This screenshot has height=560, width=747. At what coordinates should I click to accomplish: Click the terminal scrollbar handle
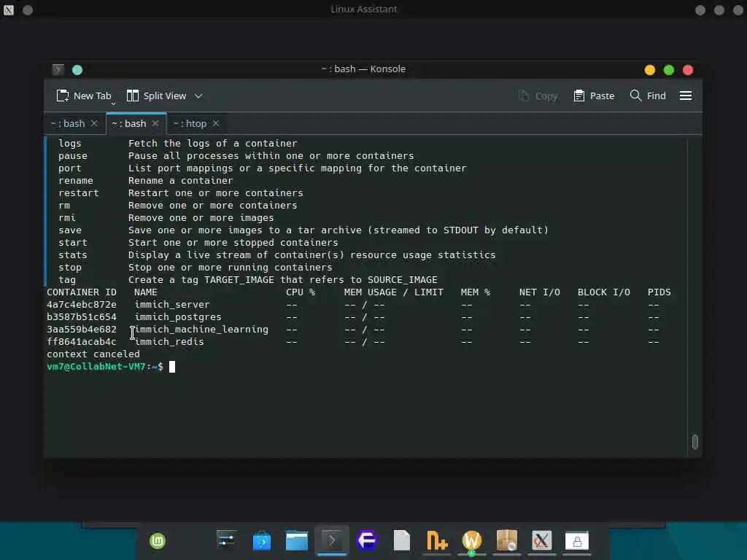click(x=695, y=441)
